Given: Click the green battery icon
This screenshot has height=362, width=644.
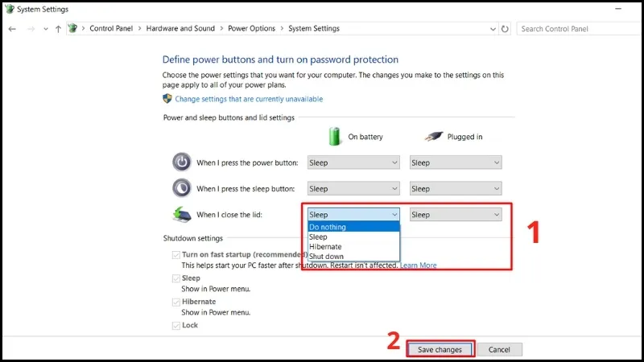Looking at the screenshot, I should [336, 135].
